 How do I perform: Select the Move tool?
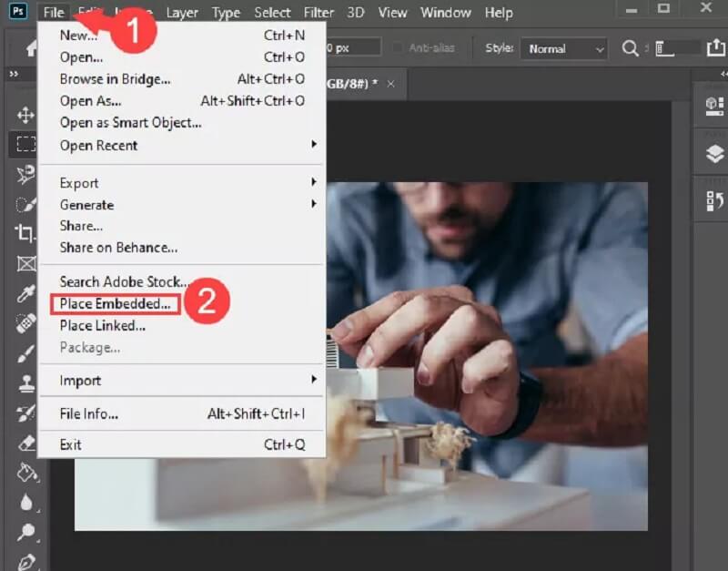[25, 115]
